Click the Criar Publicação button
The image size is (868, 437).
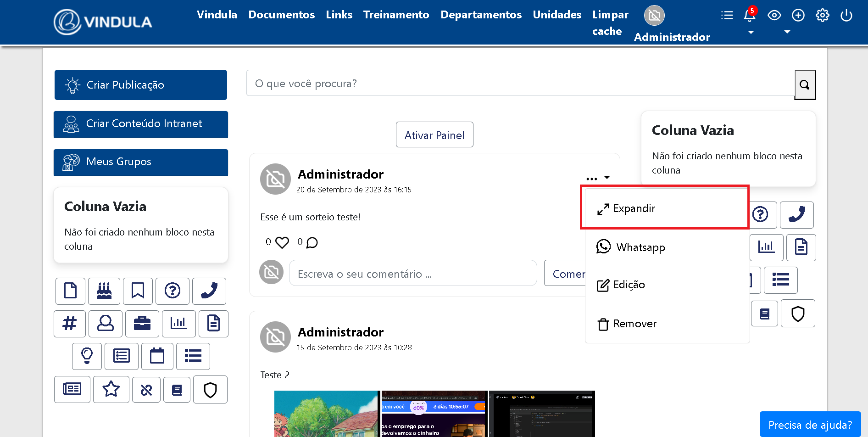(x=140, y=85)
